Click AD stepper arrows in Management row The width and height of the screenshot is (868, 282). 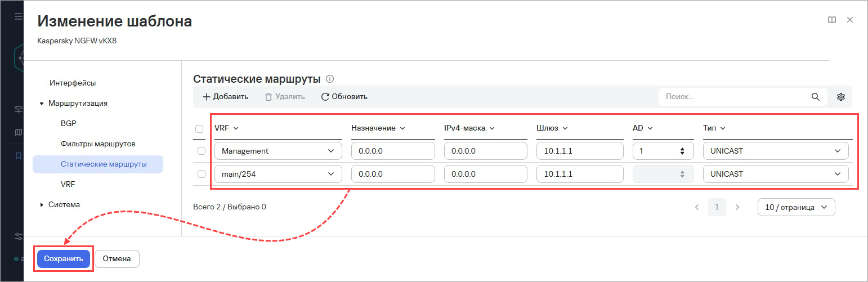coord(682,151)
